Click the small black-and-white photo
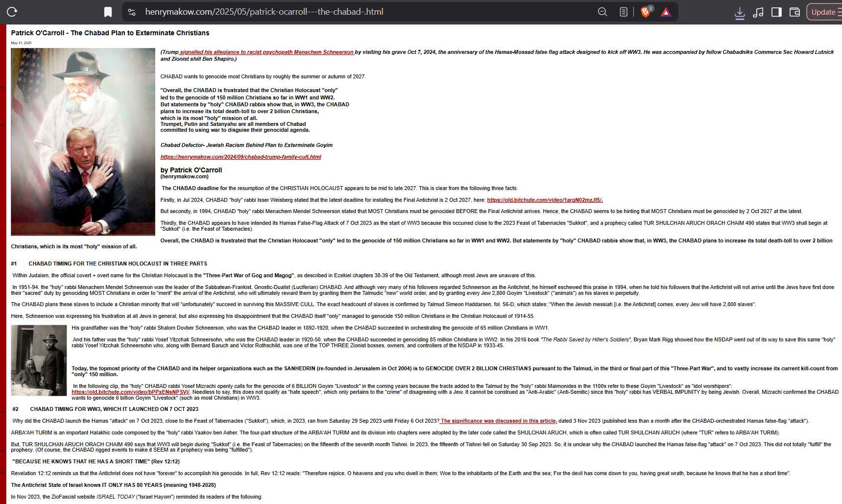 coord(39,360)
